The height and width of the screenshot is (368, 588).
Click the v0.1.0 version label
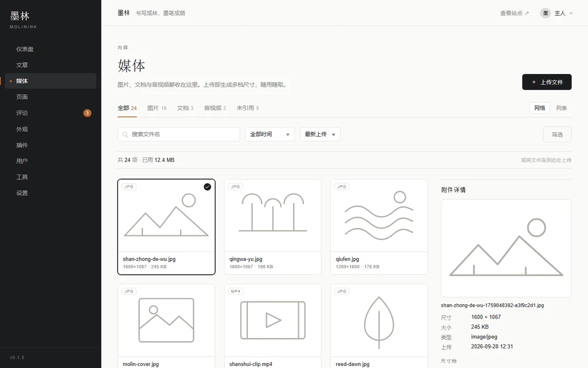pyautogui.click(x=17, y=357)
